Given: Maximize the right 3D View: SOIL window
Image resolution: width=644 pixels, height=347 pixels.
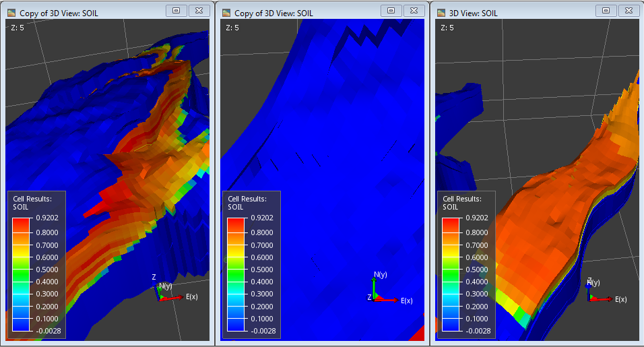Looking at the screenshot, I should click(x=606, y=11).
